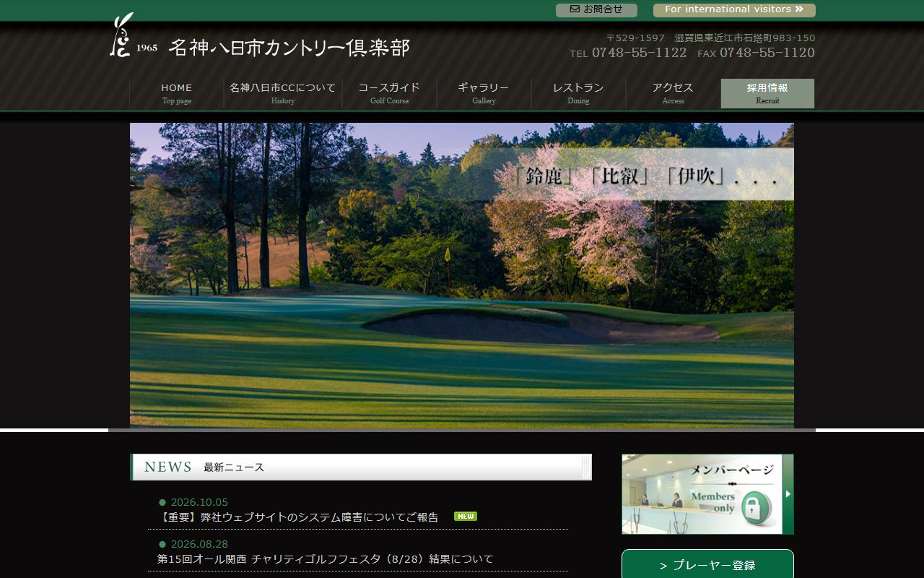Click the club name 名神八日市カントリー倶楽部 title
Screen dimensions: 924x578
[289, 48]
